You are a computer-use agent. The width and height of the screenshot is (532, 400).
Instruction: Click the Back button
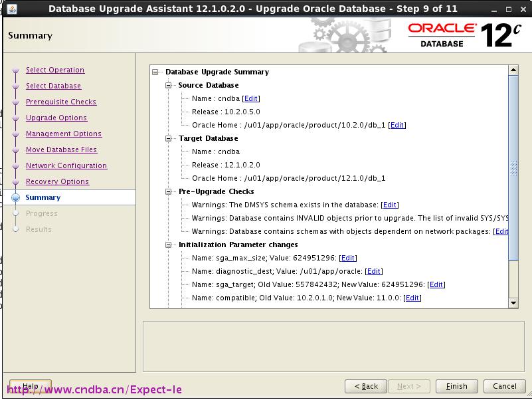pyautogui.click(x=366, y=386)
